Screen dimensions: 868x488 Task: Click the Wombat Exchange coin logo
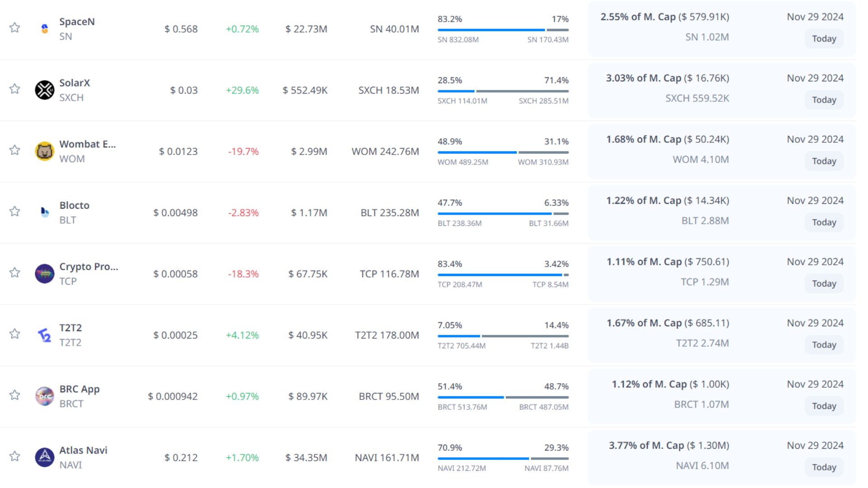(x=44, y=151)
